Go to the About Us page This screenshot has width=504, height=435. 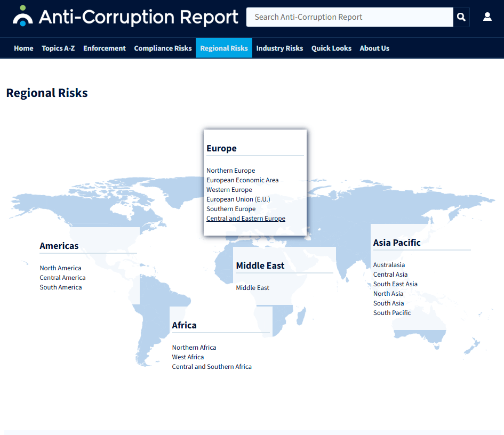point(374,48)
